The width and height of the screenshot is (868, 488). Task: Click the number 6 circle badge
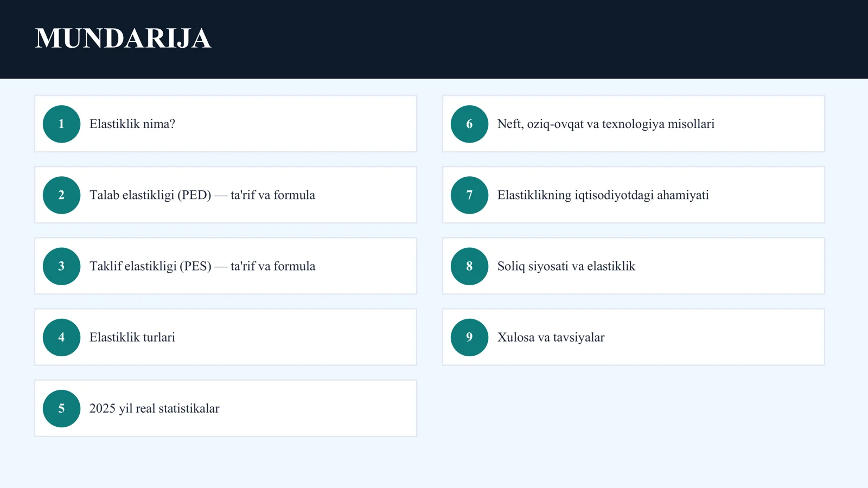click(x=469, y=124)
